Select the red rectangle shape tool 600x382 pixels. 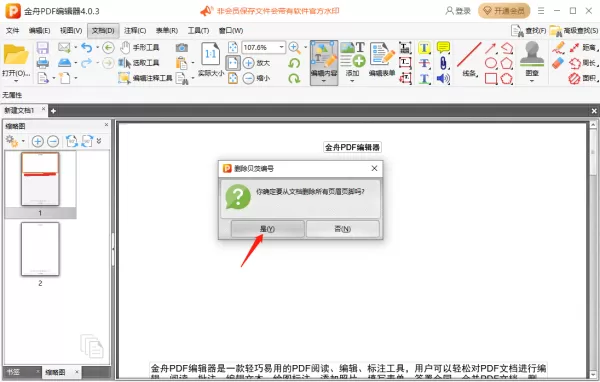tap(491, 78)
